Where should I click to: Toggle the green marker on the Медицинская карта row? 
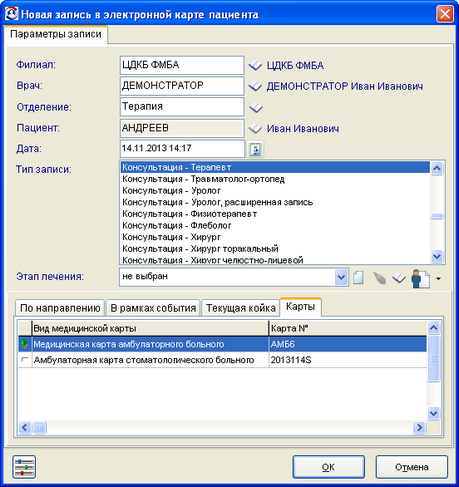point(24,343)
